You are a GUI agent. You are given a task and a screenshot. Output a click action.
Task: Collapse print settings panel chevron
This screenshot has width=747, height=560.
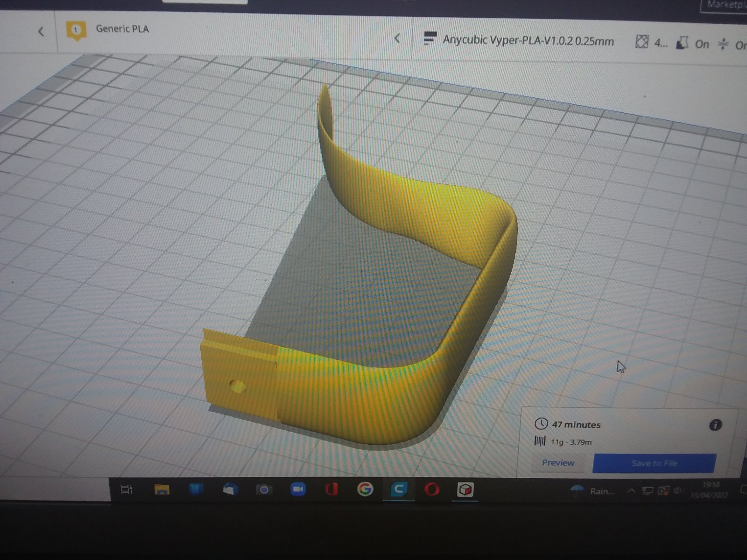click(397, 38)
